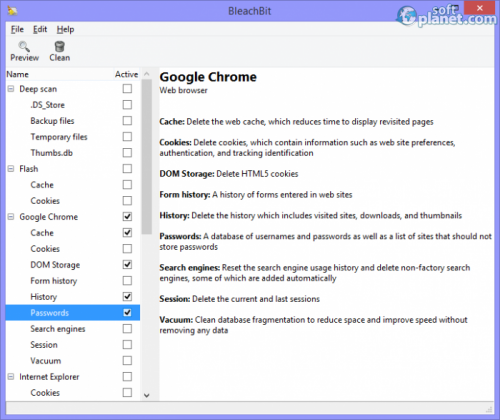Check the Backup files checkbox

tap(127, 121)
